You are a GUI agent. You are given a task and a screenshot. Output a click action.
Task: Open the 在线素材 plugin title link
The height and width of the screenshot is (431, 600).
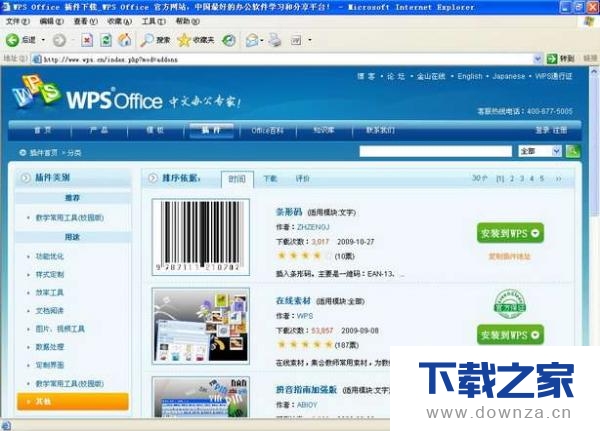293,300
